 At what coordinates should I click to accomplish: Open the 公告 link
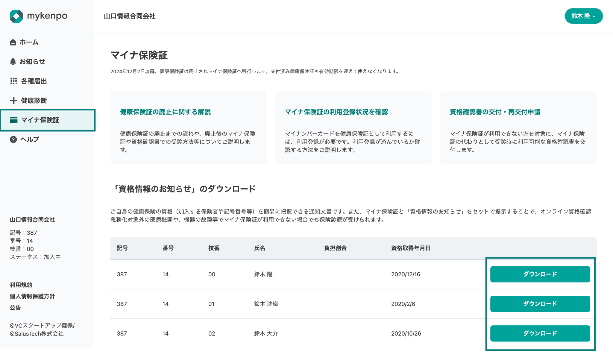15,308
